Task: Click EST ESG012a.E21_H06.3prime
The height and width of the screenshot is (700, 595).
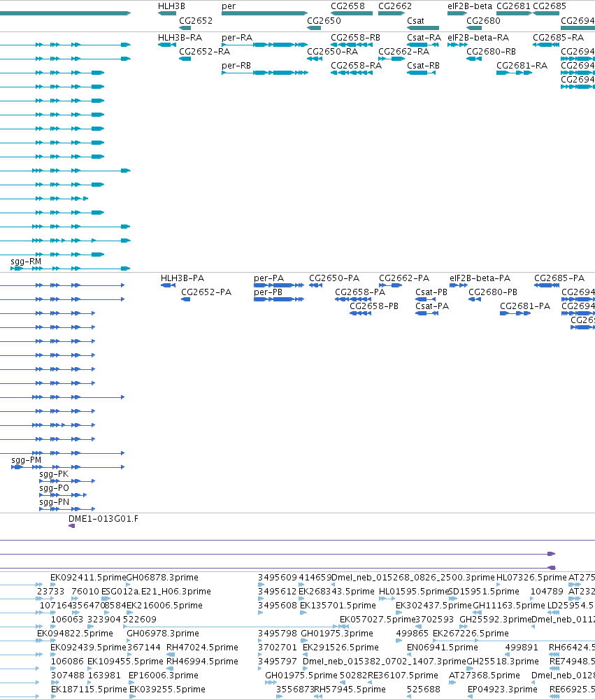Action: click(x=156, y=592)
